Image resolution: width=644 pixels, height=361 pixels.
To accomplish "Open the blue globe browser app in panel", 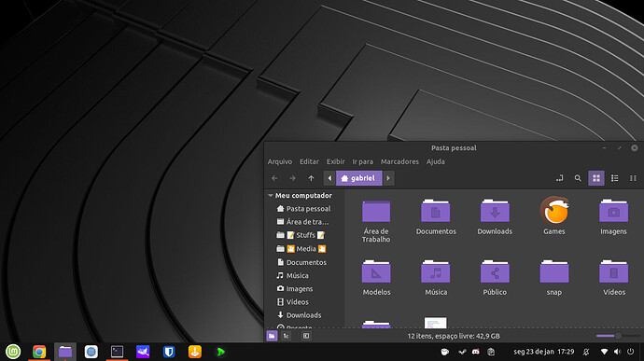I will point(91,352).
